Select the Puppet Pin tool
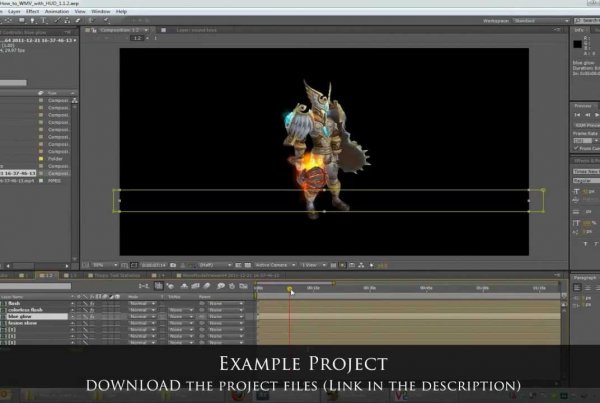 (107, 21)
